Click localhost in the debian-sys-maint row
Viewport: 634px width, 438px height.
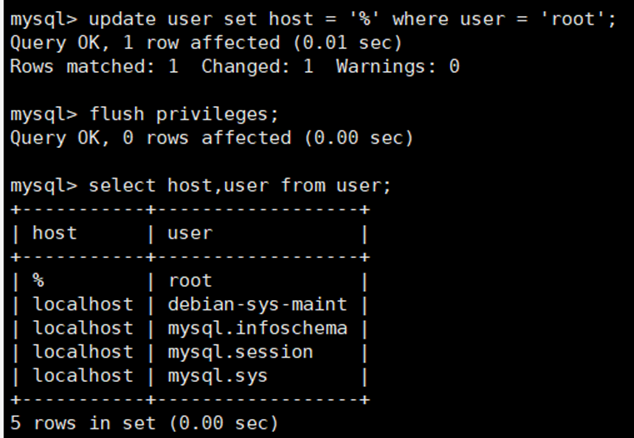tap(82, 304)
